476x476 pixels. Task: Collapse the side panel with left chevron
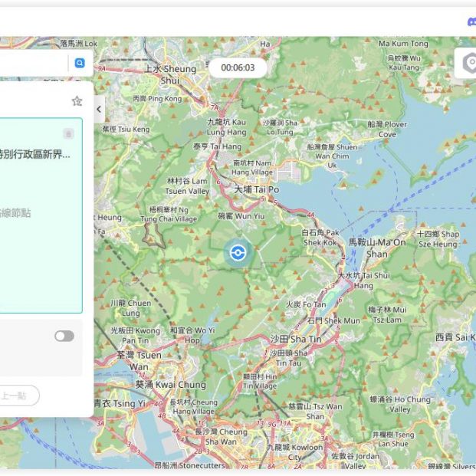click(99, 110)
